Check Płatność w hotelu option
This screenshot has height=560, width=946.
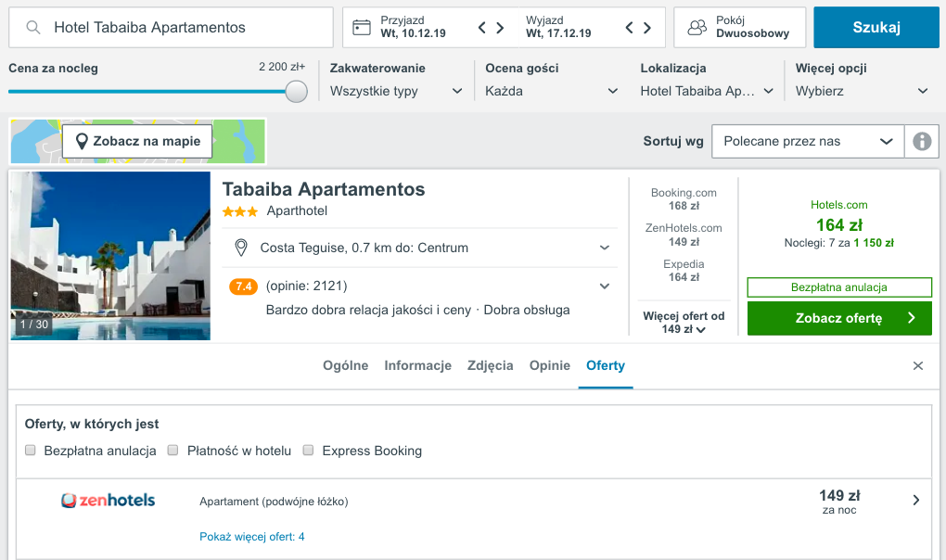point(173,451)
